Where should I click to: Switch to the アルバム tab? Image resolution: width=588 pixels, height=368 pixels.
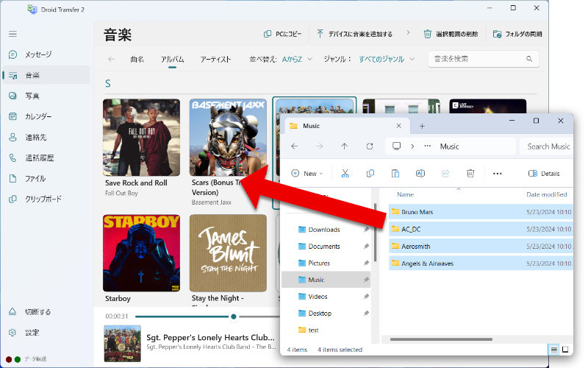(172, 60)
